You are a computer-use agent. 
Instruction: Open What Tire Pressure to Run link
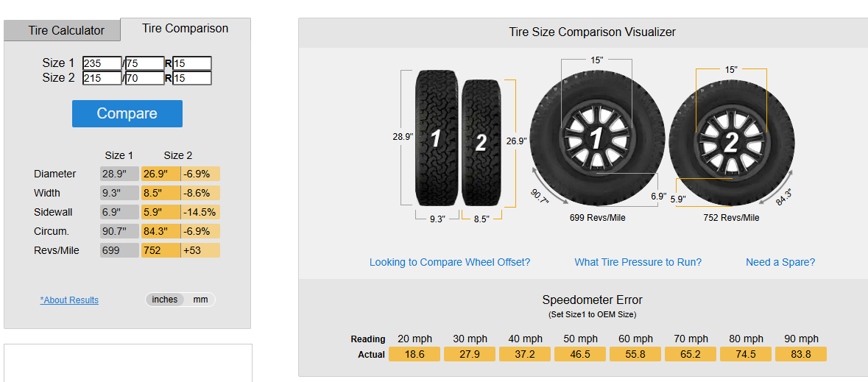point(638,262)
